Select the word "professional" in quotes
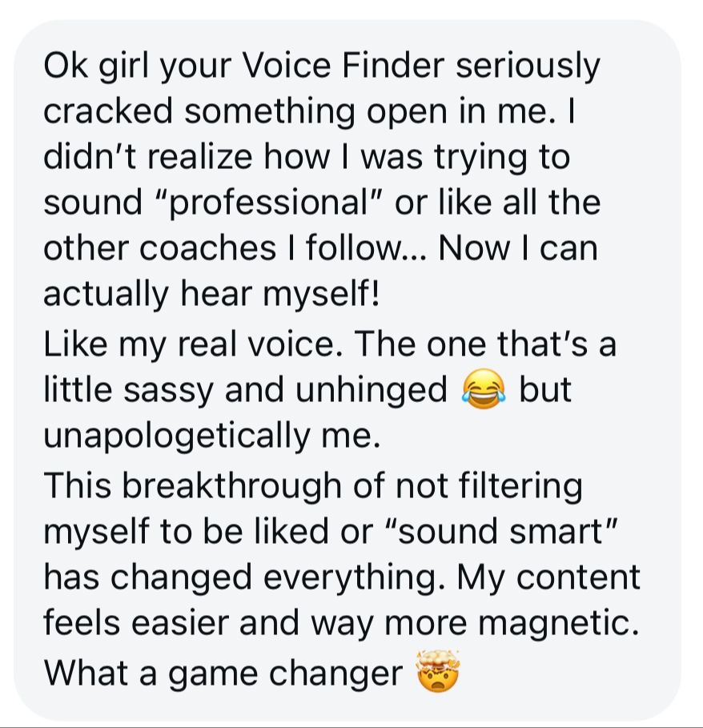The height and width of the screenshot is (728, 703). coord(269,203)
